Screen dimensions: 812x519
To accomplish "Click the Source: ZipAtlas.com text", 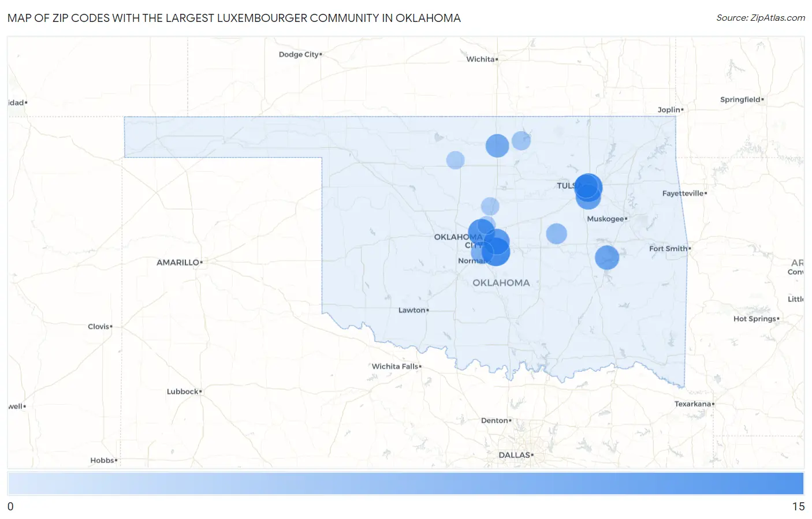I will click(761, 18).
